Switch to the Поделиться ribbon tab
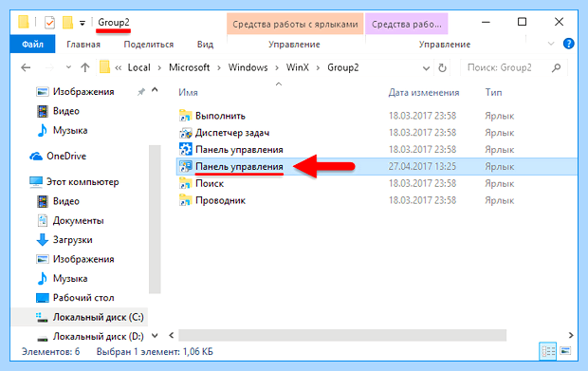Screen dimensions: 588x371 point(149,45)
